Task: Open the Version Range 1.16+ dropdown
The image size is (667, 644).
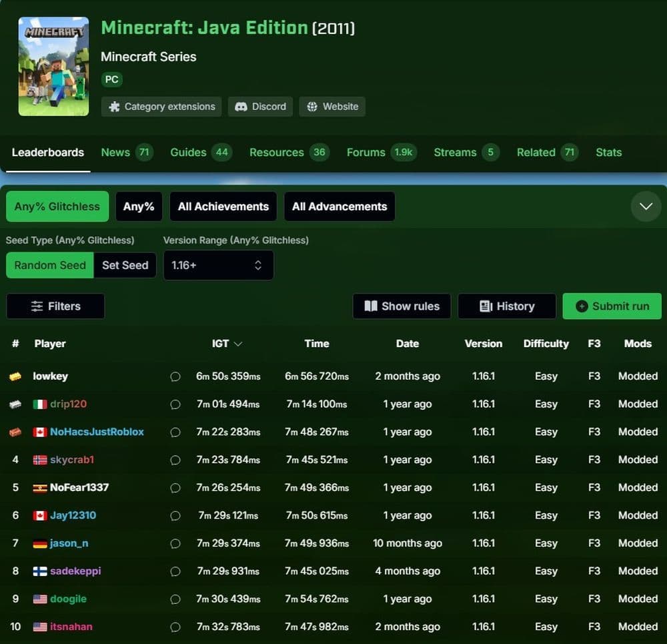Action: click(218, 265)
